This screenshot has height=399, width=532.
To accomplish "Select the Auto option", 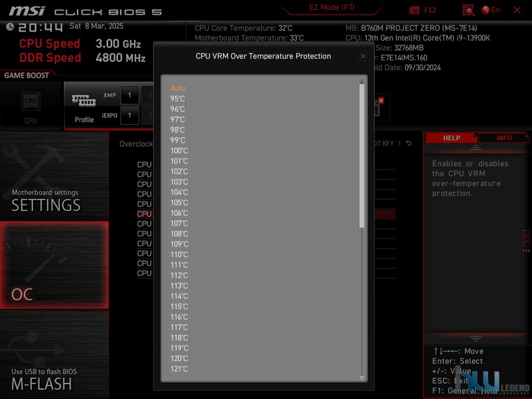I will [178, 88].
